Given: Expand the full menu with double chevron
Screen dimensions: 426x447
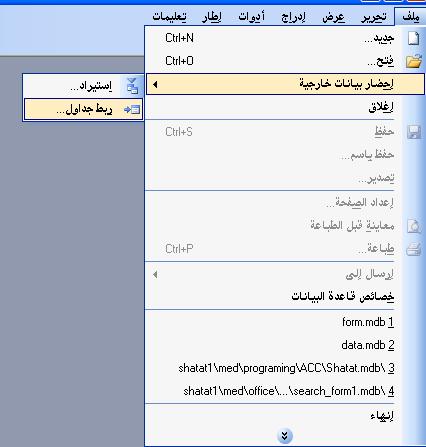Looking at the screenshot, I should click(284, 436).
